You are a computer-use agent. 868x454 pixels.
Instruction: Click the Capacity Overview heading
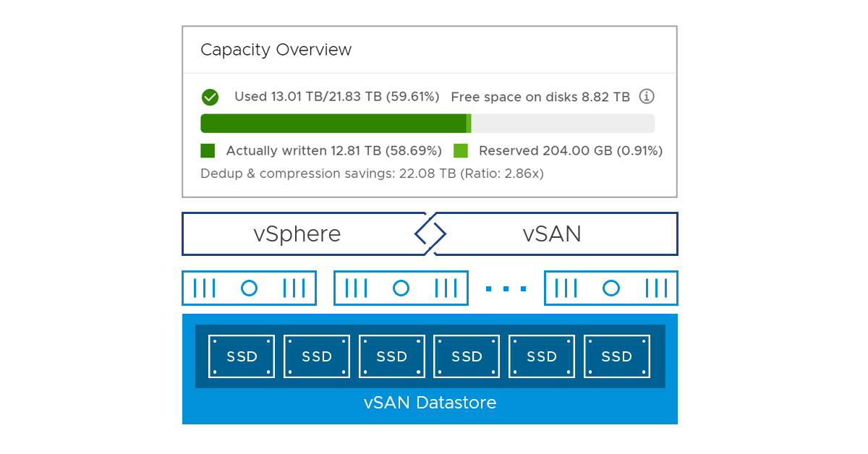click(276, 50)
